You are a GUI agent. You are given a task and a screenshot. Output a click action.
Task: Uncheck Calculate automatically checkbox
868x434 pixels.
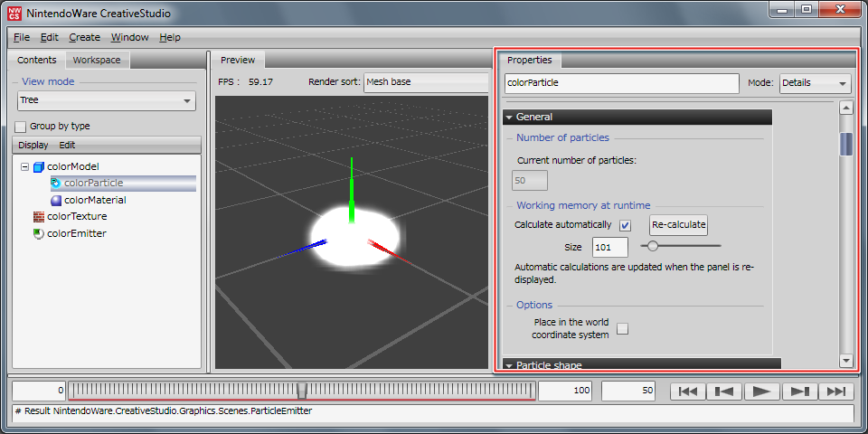(625, 225)
